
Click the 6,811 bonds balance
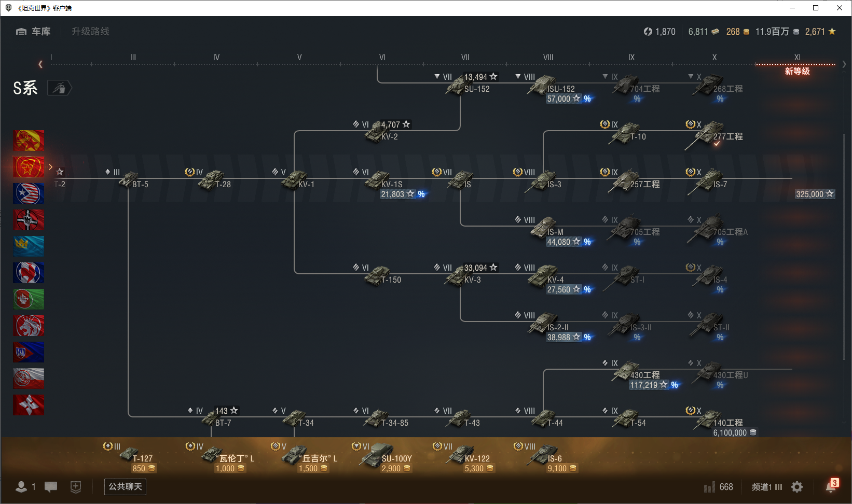[x=704, y=32]
